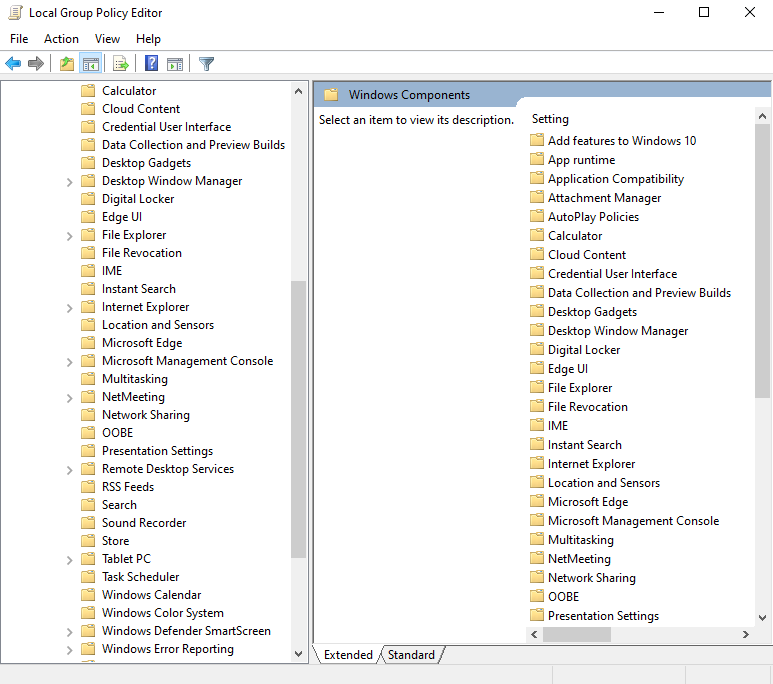The height and width of the screenshot is (684, 773).
Task: Click folder icon beside Attachment Manager
Action: 537,197
